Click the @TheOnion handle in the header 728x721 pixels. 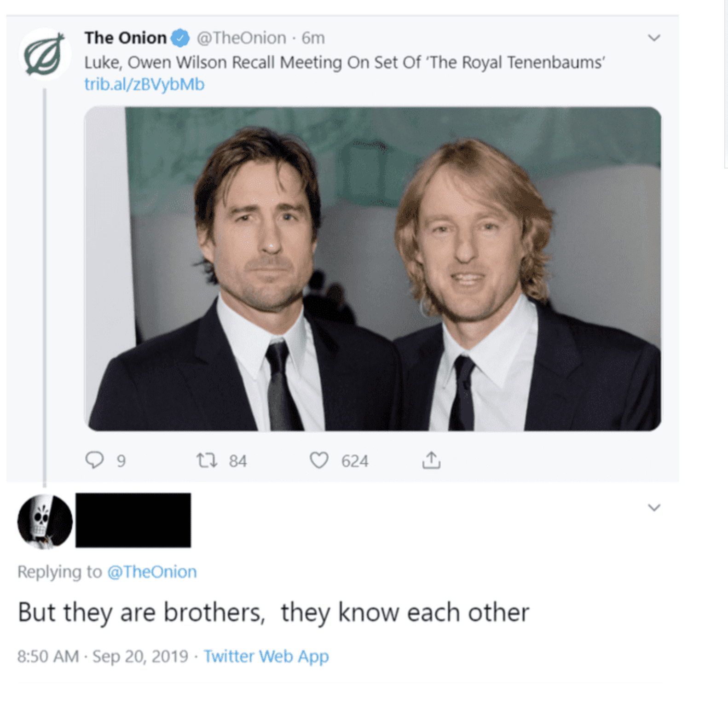241,38
